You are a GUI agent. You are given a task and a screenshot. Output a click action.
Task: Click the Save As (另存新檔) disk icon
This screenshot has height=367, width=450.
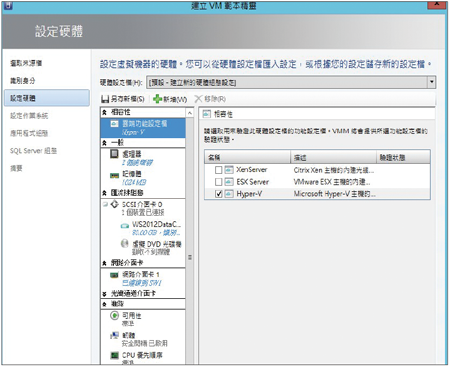pos(105,99)
